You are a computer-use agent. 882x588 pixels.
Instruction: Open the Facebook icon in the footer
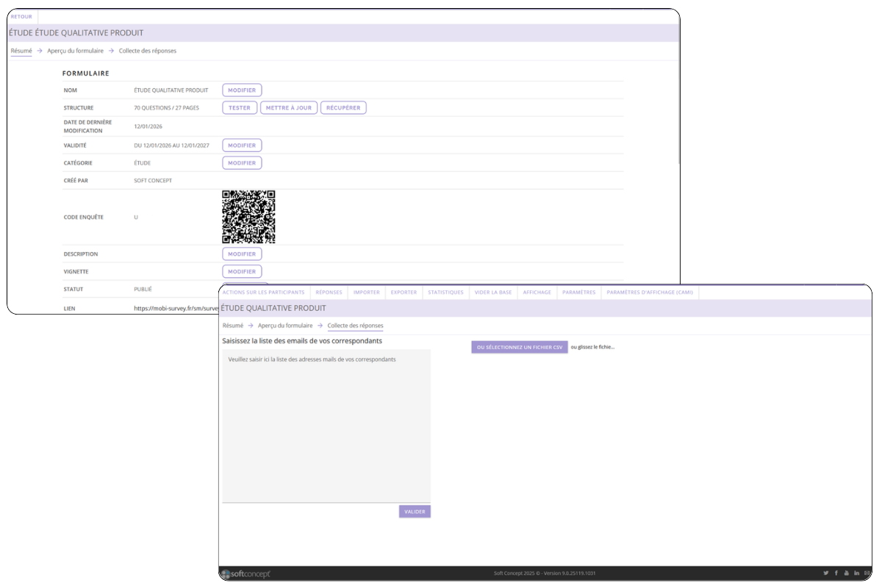coord(836,573)
